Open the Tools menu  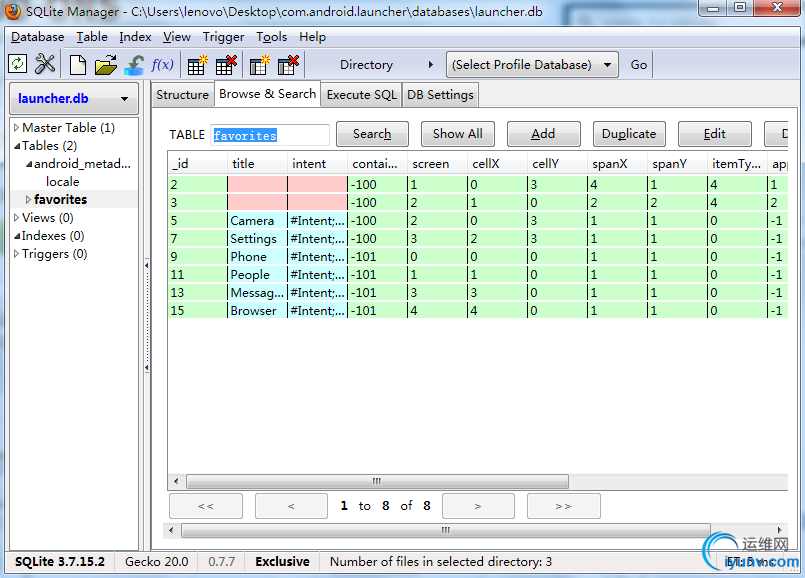(x=272, y=37)
